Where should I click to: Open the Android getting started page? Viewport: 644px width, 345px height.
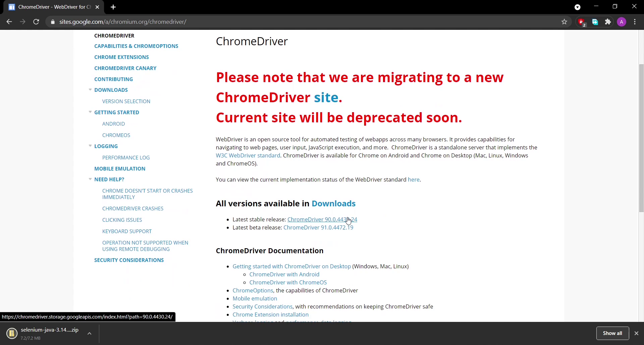pyautogui.click(x=113, y=124)
